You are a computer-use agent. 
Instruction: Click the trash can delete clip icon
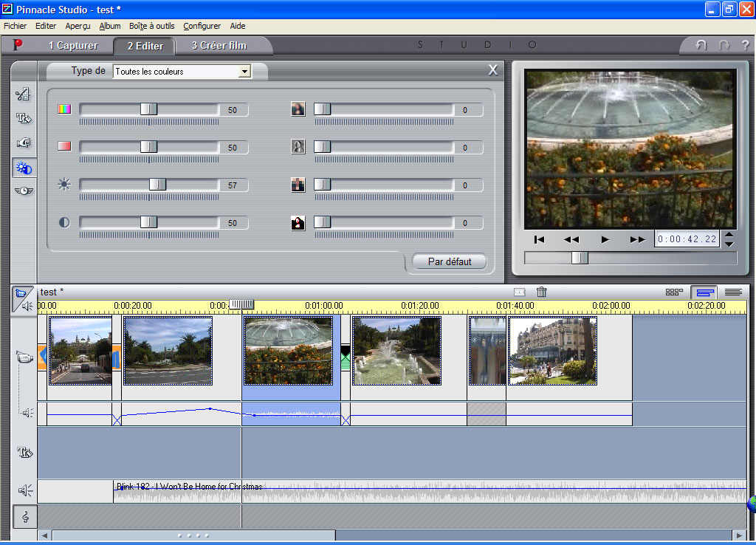point(541,292)
